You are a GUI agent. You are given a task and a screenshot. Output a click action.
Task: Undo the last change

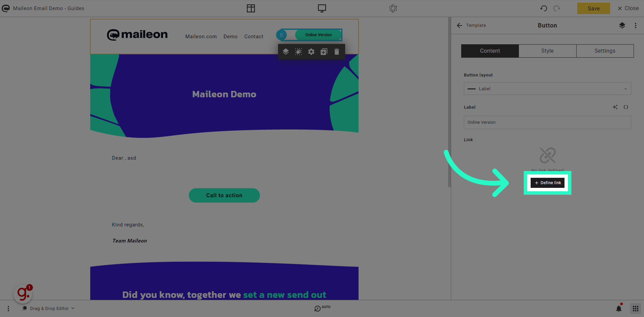click(544, 8)
